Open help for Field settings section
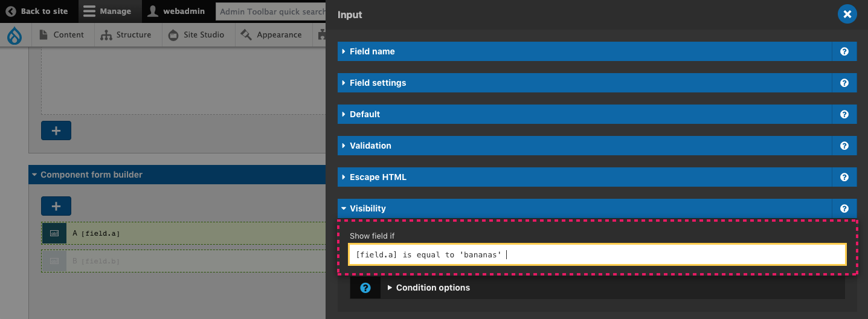The height and width of the screenshot is (319, 868). pos(844,83)
